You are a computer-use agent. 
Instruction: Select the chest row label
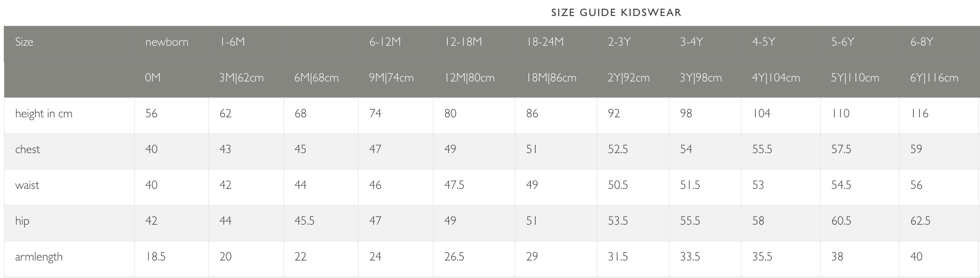27,149
